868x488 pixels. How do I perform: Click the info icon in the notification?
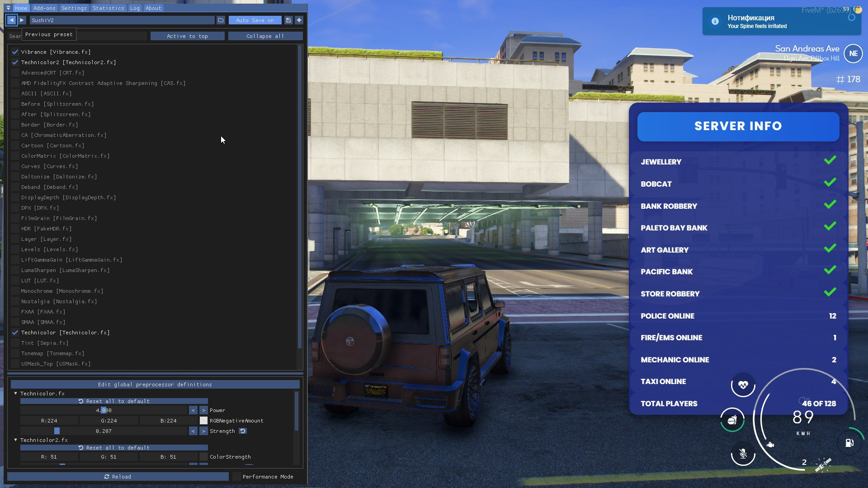[715, 21]
